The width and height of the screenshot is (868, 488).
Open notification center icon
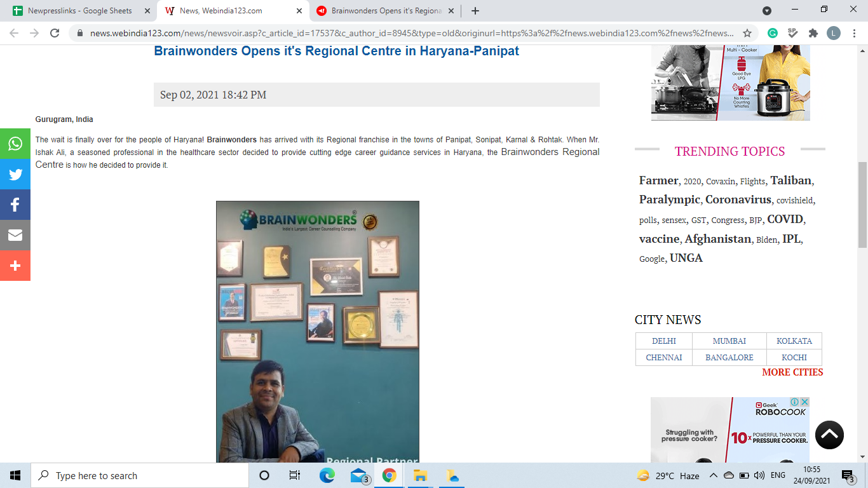[848, 475]
